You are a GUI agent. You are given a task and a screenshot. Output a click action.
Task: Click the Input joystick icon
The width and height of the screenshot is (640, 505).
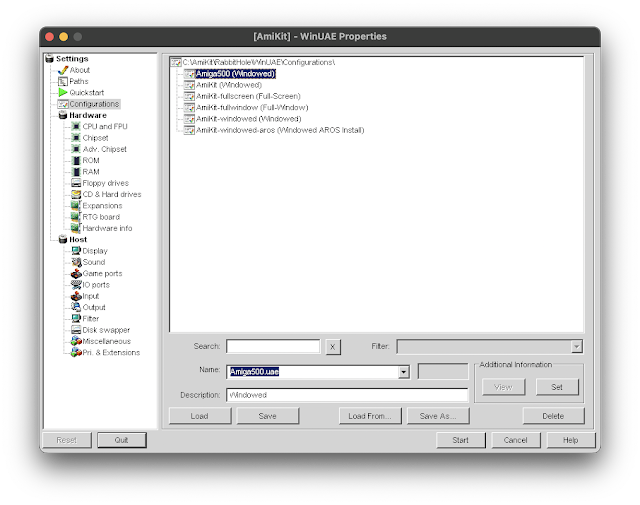click(x=76, y=296)
